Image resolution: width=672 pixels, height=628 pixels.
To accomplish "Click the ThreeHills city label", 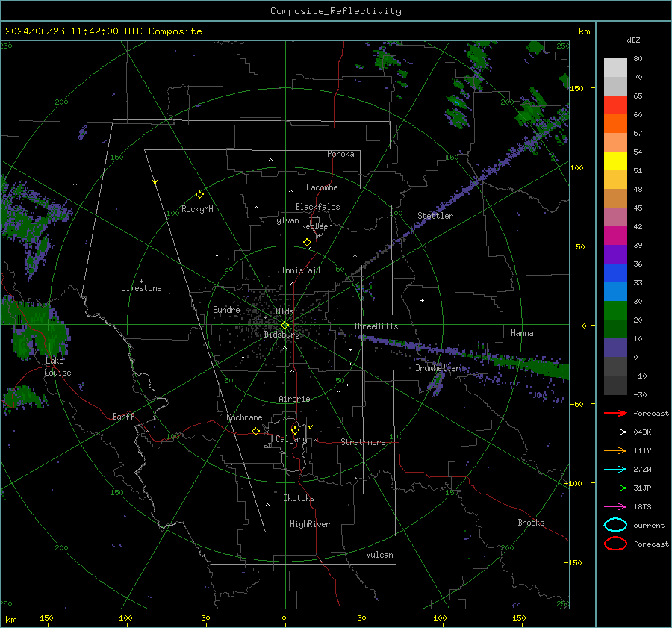I will click(376, 326).
